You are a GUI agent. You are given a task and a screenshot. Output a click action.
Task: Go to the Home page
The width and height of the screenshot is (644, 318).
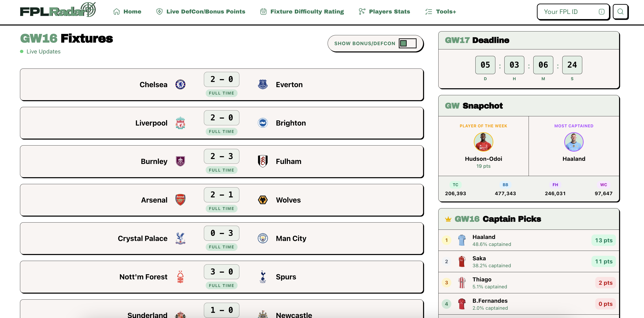click(x=127, y=11)
